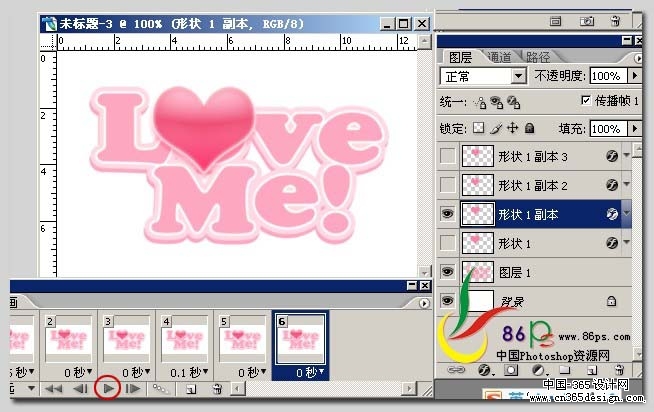Play the frame animation
This screenshot has height=412, width=654.
pyautogui.click(x=108, y=389)
